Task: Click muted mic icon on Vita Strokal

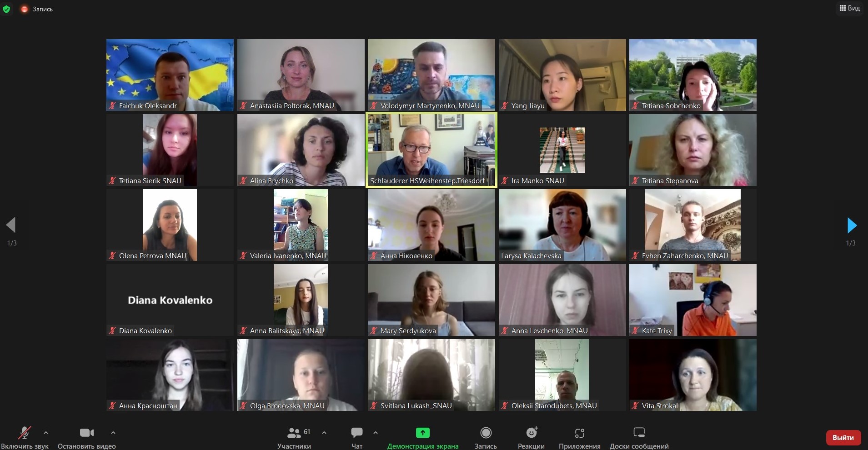Action: point(635,405)
